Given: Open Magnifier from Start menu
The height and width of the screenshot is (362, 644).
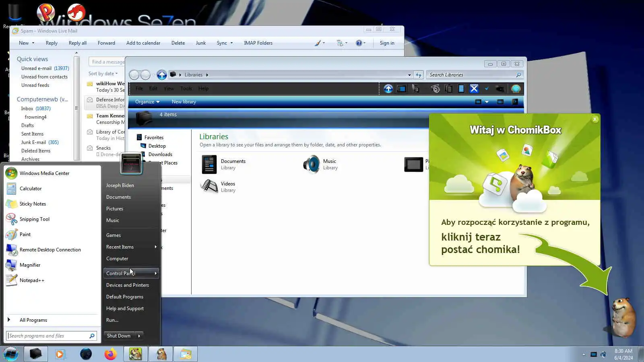Looking at the screenshot, I should pos(52,265).
